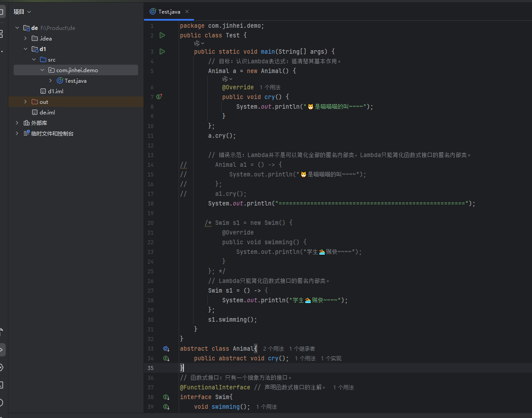Click the de.iml file icon
532x418 pixels.
click(x=35, y=112)
